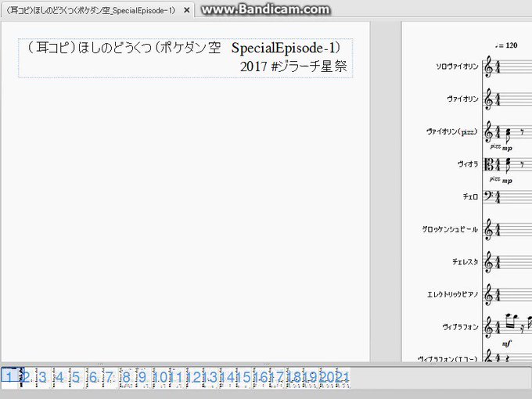Select subtitle line '2017 #ジラーチ星祭'
The width and height of the screenshot is (532, 399).
(293, 66)
